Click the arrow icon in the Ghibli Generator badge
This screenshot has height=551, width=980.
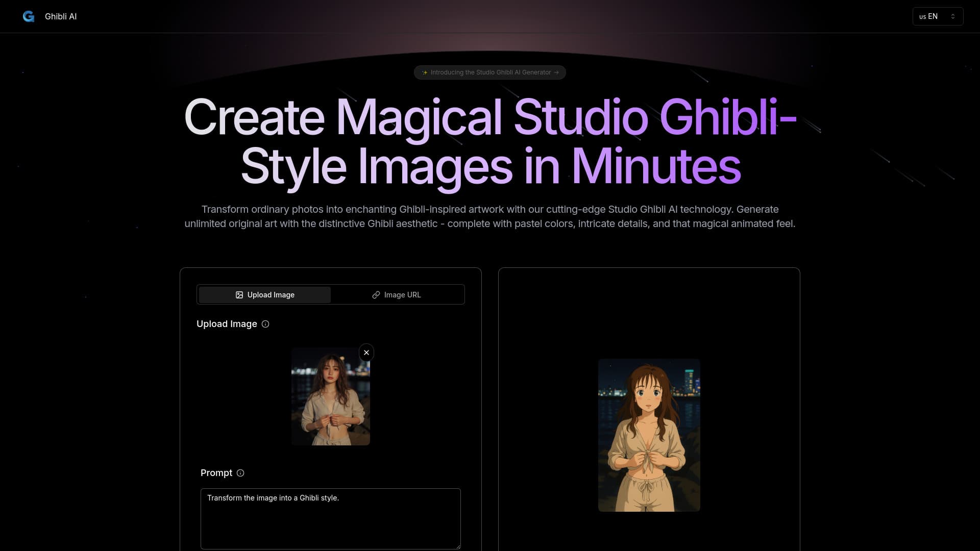pyautogui.click(x=556, y=72)
